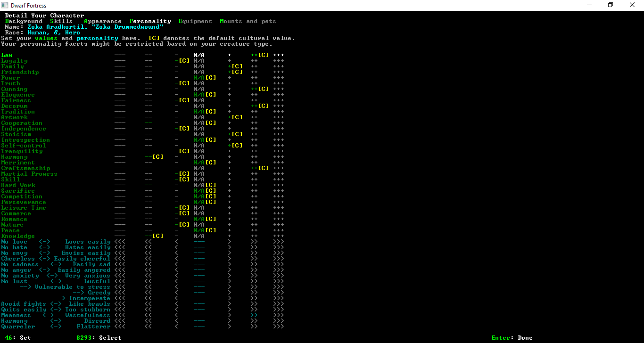
Task: Select highlighted >> for Meanness/Wastefulness
Action: (x=254, y=315)
